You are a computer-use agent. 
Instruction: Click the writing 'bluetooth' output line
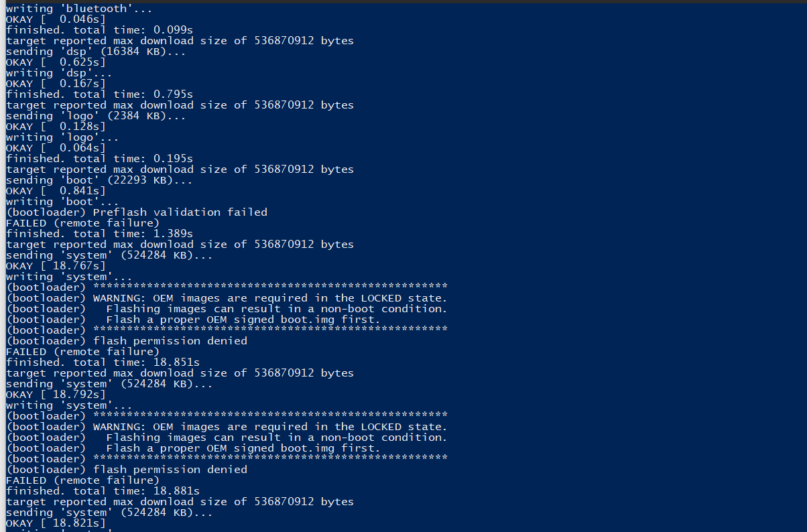(x=79, y=9)
